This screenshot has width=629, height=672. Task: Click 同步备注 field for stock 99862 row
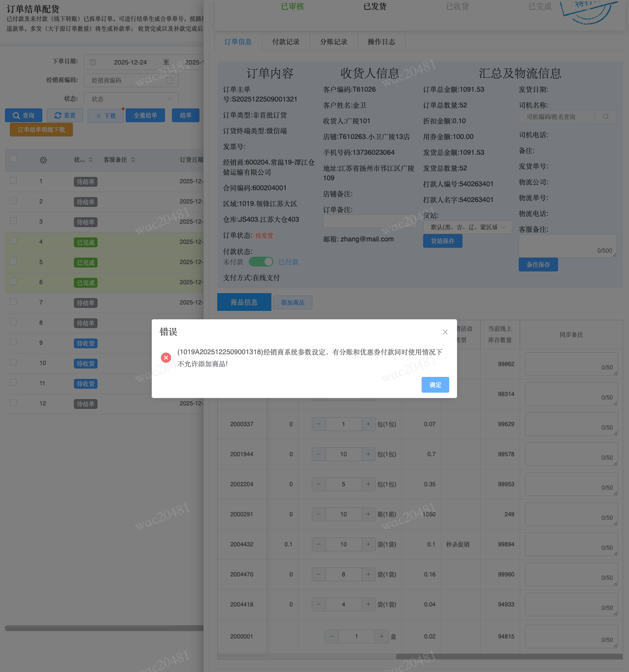571,364
